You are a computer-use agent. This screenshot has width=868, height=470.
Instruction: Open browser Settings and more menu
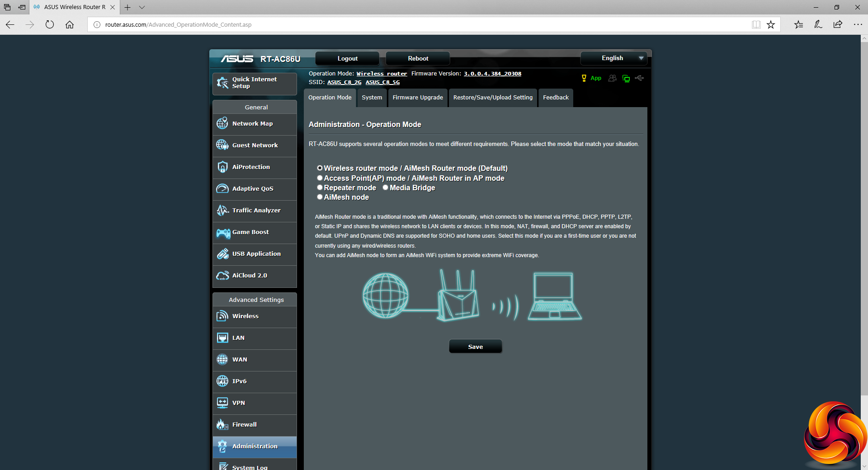858,24
